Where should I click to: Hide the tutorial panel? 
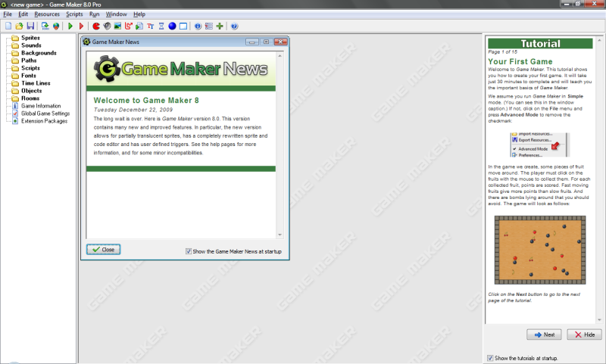(x=584, y=334)
